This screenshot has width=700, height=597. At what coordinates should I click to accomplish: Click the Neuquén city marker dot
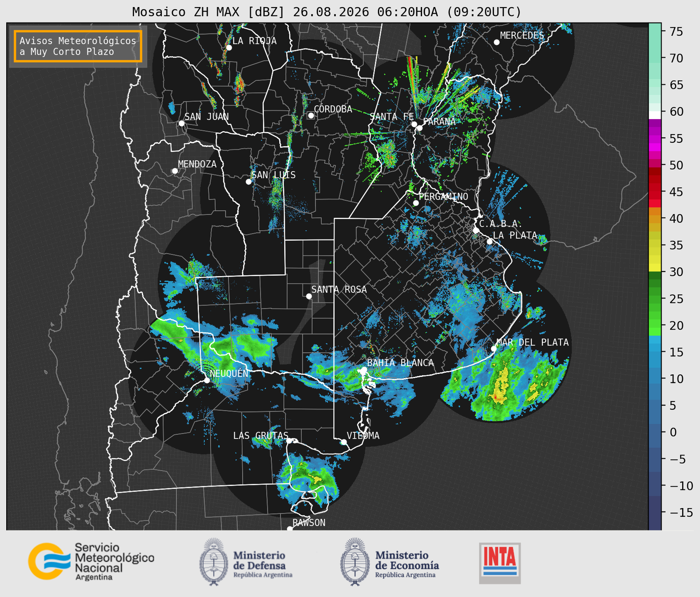(207, 380)
